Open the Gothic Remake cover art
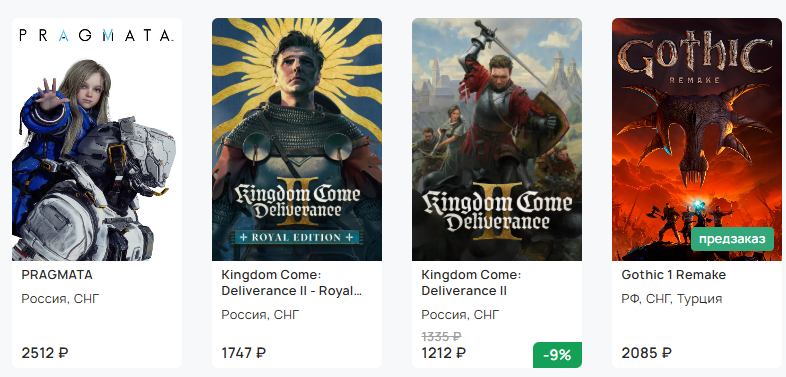Image resolution: width=786 pixels, height=377 pixels. coord(697,139)
